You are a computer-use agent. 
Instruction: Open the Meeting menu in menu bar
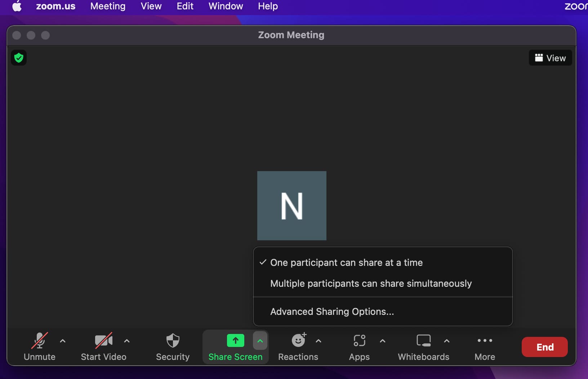click(108, 6)
